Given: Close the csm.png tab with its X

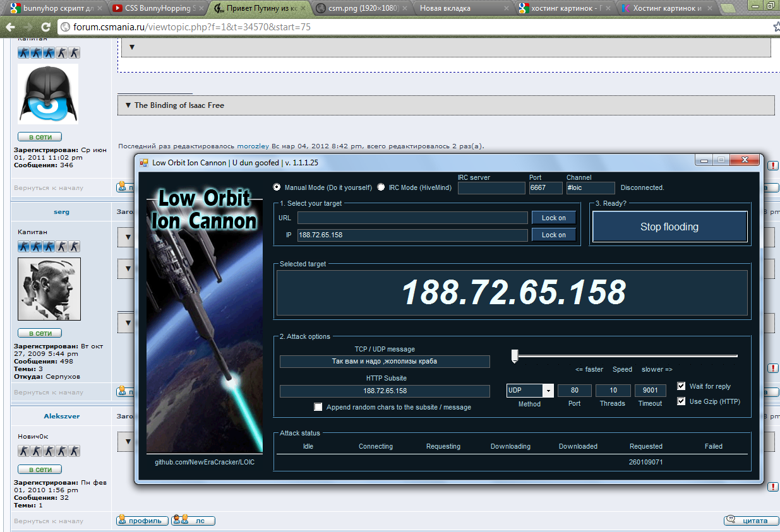Looking at the screenshot, I should click(405, 9).
